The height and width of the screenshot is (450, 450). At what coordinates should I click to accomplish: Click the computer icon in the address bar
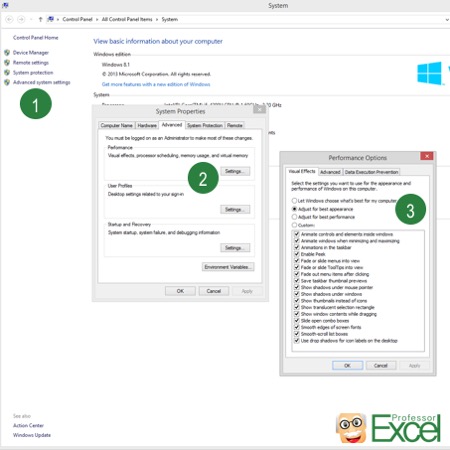coord(50,19)
